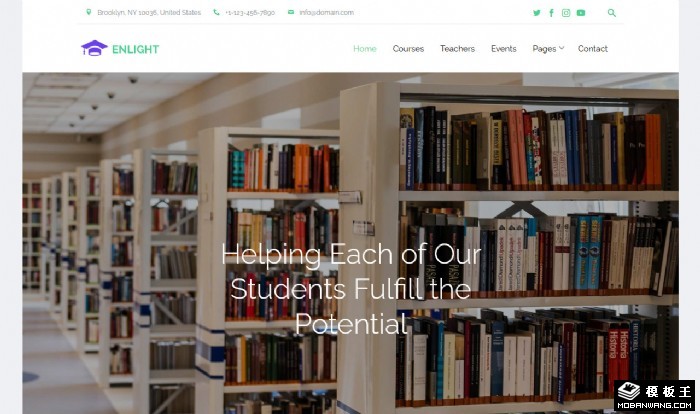Go to the Home menu item
The width and height of the screenshot is (700, 414).
[365, 49]
